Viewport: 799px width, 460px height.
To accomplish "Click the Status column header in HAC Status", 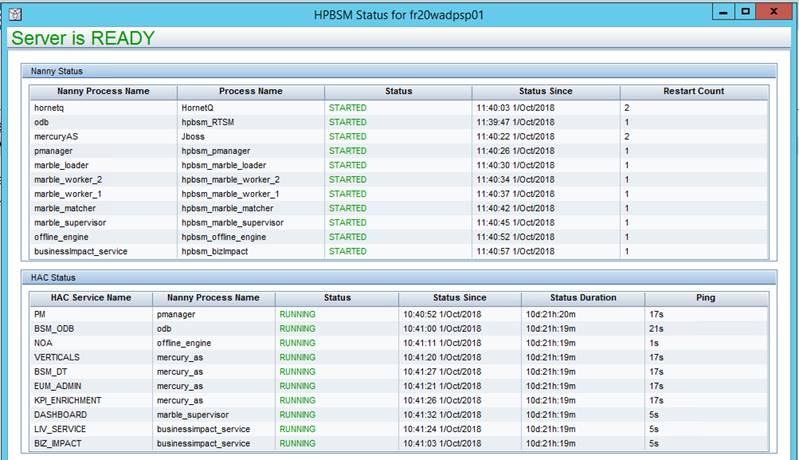I will [x=337, y=297].
